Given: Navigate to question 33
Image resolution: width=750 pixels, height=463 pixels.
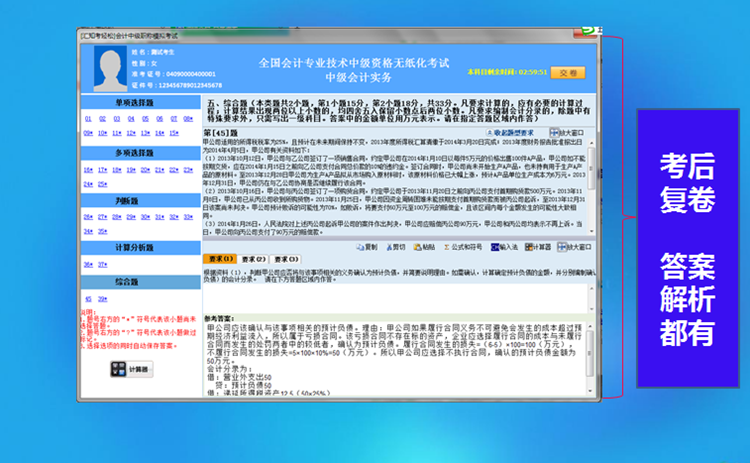Looking at the screenshot, I should (188, 217).
